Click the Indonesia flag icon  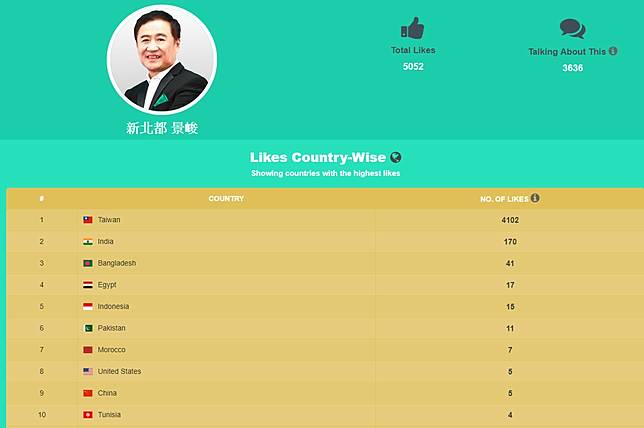(88, 306)
